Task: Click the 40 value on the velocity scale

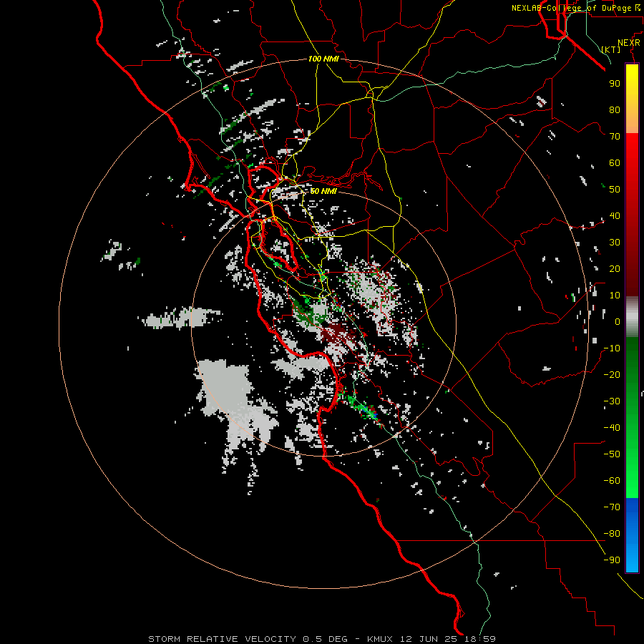Action: tap(615, 215)
